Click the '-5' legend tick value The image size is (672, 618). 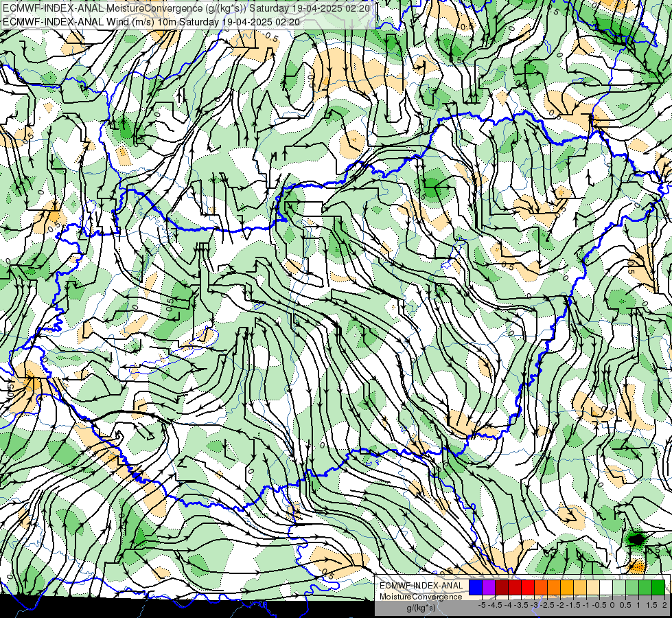pyautogui.click(x=482, y=605)
